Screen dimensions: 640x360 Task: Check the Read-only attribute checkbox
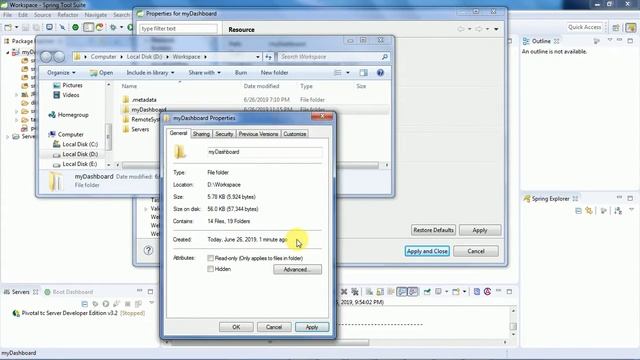click(211, 258)
